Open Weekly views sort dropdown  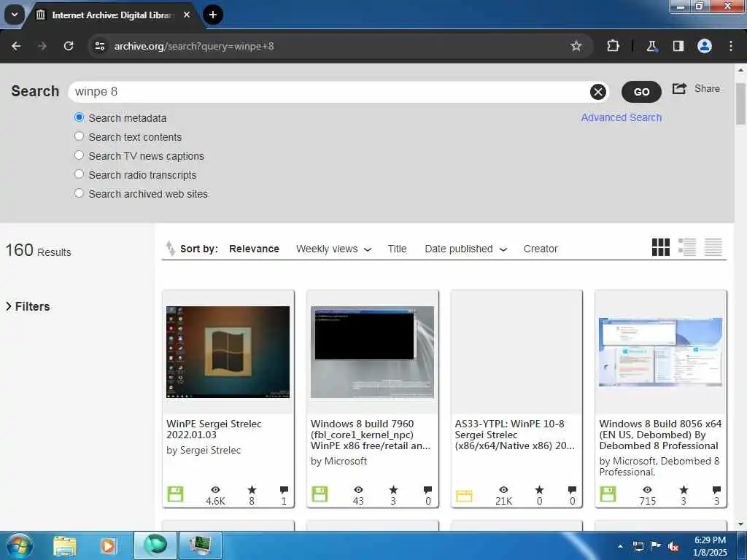click(333, 249)
